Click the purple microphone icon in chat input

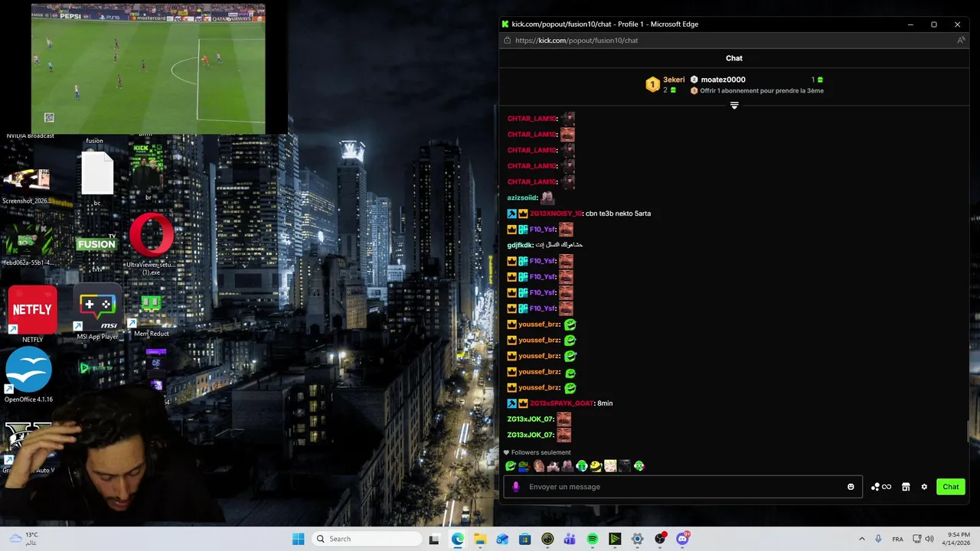pos(515,487)
